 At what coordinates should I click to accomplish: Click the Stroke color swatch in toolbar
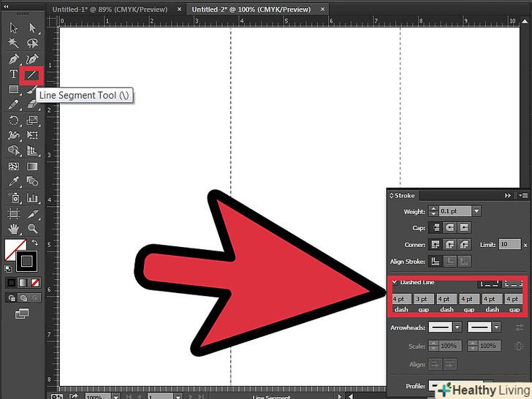click(27, 262)
